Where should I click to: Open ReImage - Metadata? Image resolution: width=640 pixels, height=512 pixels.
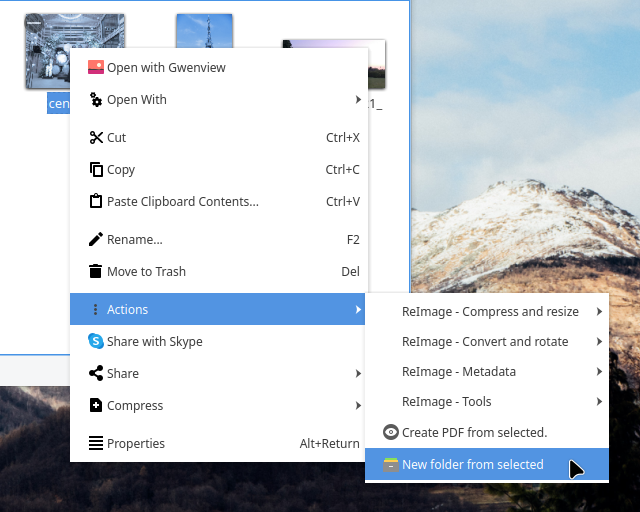tap(487, 372)
